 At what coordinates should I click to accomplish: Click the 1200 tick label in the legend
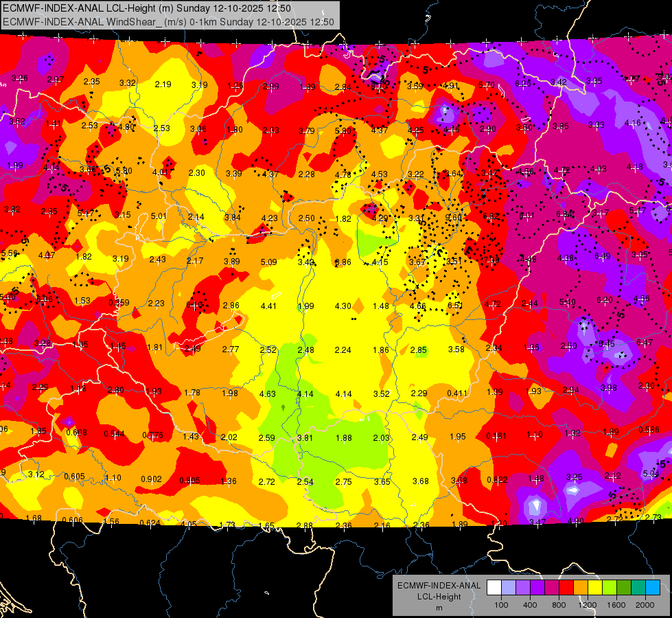tap(587, 605)
